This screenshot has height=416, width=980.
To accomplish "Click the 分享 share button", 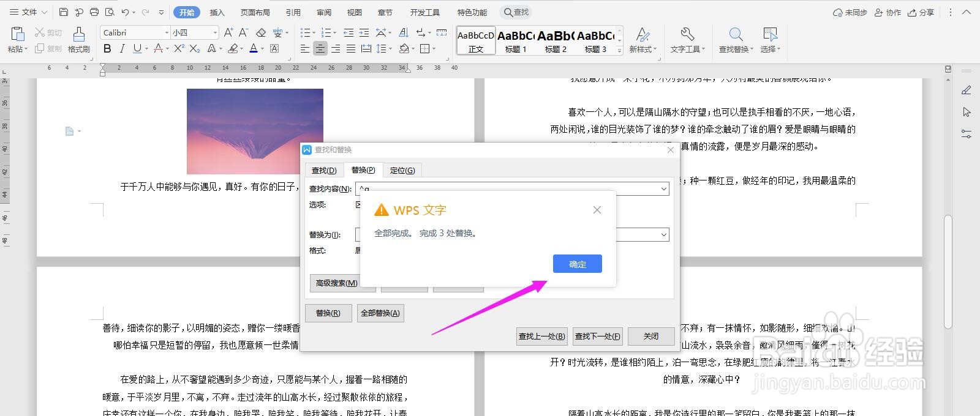I will click(x=921, y=12).
